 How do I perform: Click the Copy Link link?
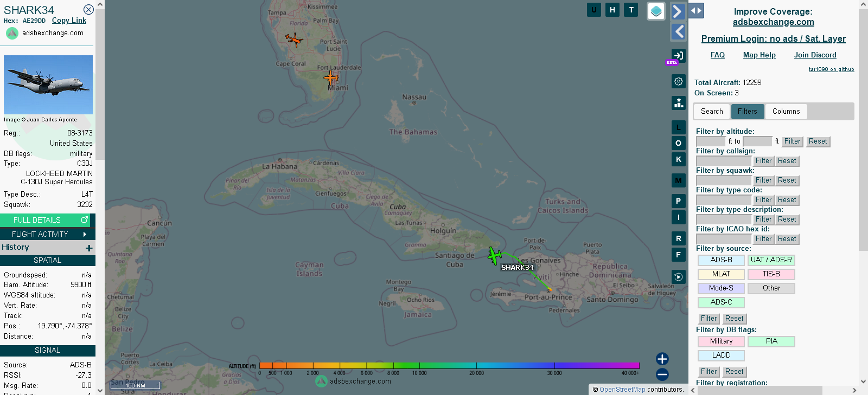[69, 21]
